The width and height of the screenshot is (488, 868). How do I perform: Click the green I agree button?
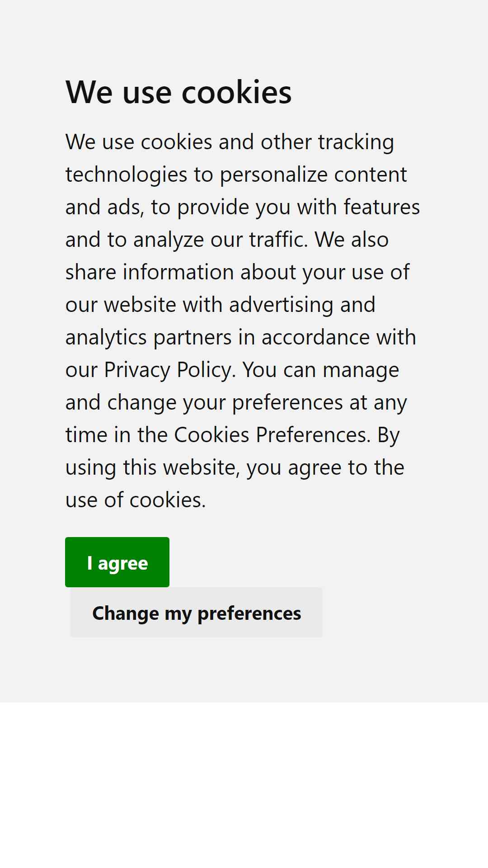coord(117,562)
